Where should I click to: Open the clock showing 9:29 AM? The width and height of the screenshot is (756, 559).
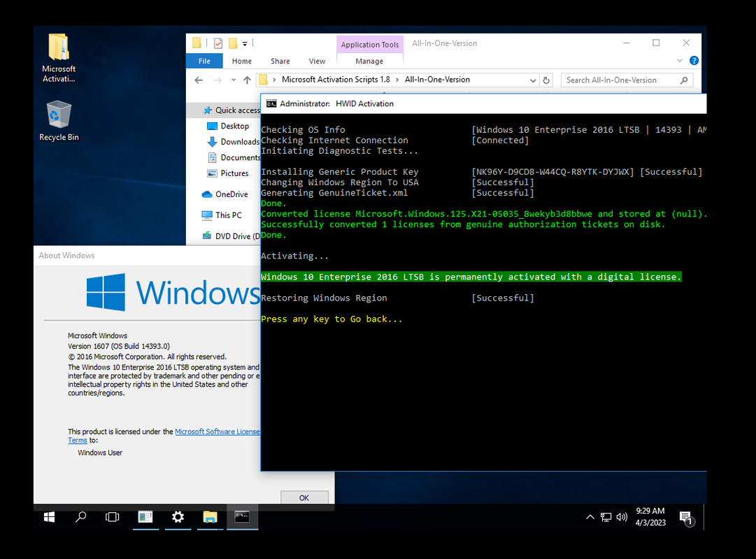pos(650,517)
